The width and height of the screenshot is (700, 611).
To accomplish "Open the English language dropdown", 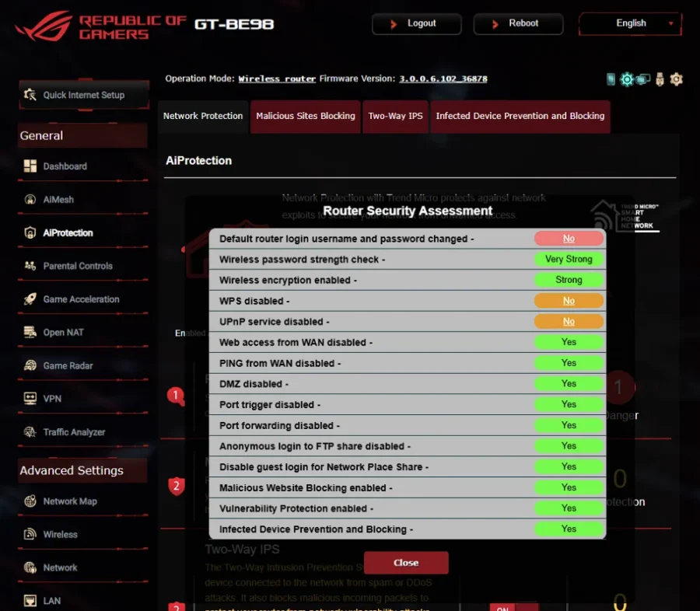I will [x=630, y=23].
